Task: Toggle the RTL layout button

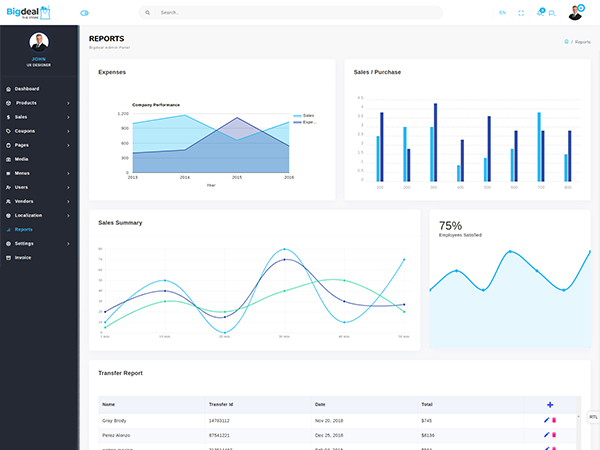Action: point(593,417)
